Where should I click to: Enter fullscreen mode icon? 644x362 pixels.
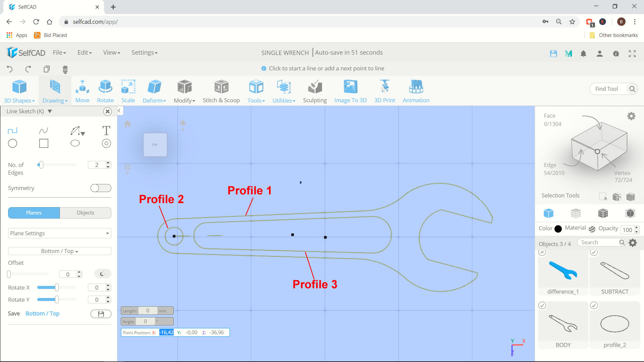632,54
